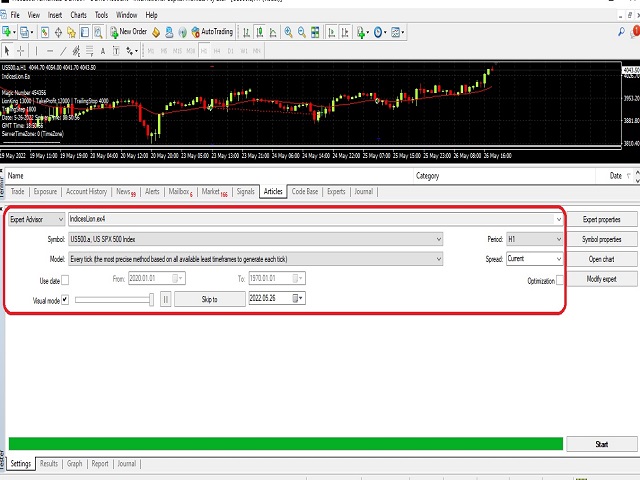Screen dimensions: 640x480
Task: Select the Crosshair tool
Action: (x=20, y=51)
